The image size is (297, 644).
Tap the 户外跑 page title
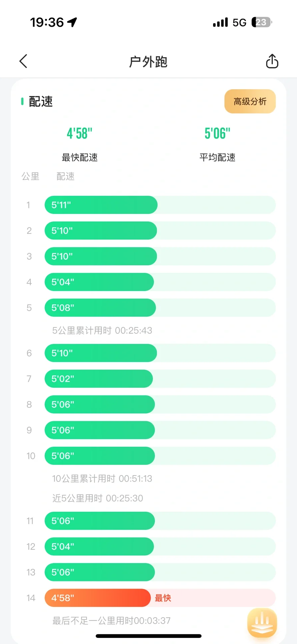click(148, 62)
